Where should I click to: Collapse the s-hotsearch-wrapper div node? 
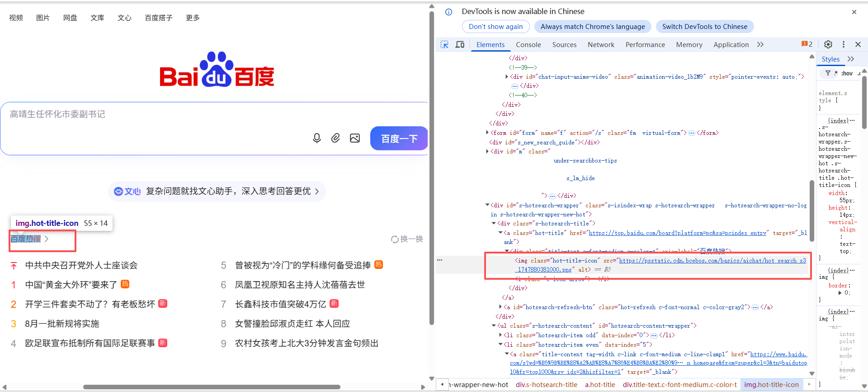pyautogui.click(x=487, y=205)
